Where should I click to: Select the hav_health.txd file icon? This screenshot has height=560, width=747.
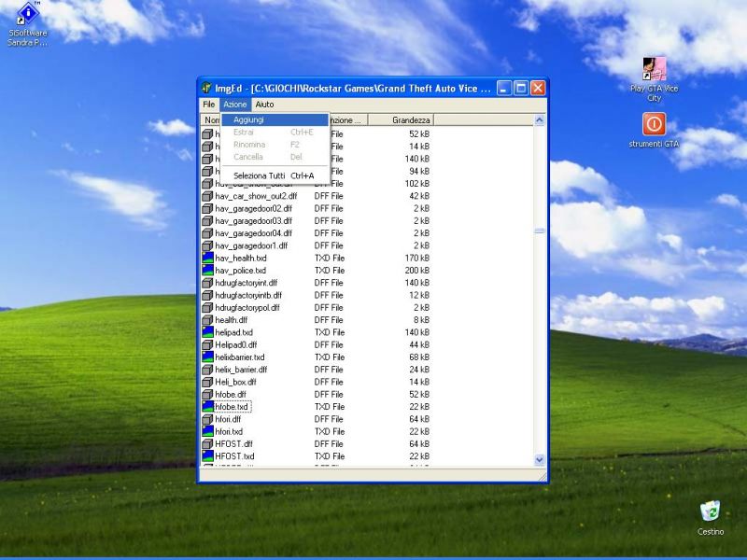[x=208, y=258]
